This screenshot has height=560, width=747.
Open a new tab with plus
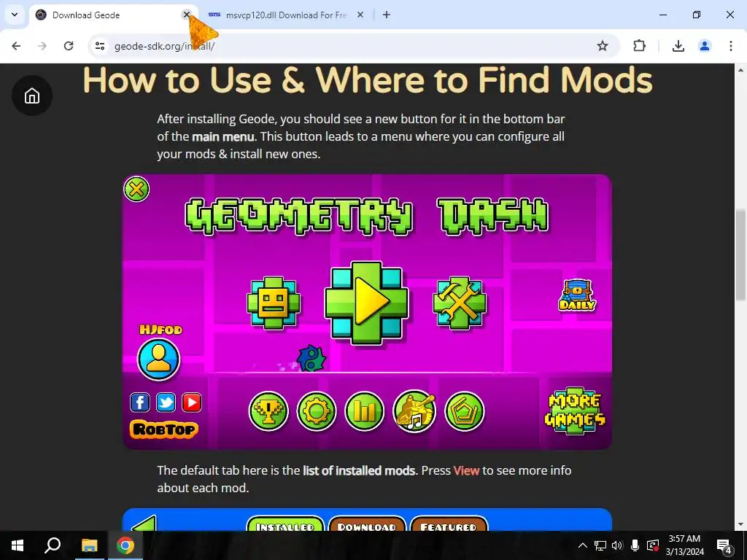(387, 15)
